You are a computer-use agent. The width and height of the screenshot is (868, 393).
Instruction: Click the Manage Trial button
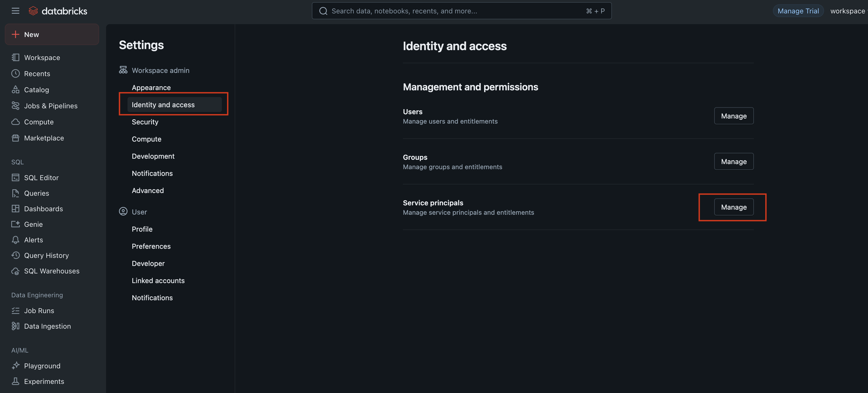(x=798, y=11)
